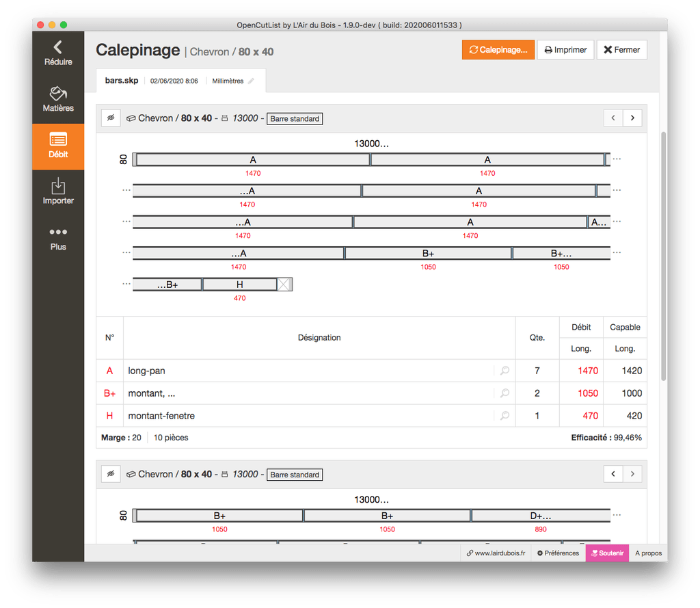This screenshot has height=608, width=700.
Task: Click the first Barre standard badge
Action: (295, 119)
